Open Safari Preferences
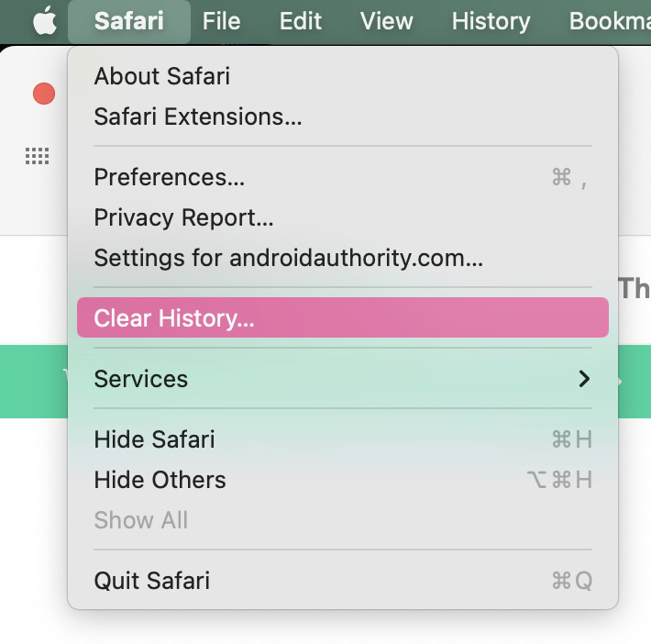The height and width of the screenshot is (644, 651). (170, 177)
